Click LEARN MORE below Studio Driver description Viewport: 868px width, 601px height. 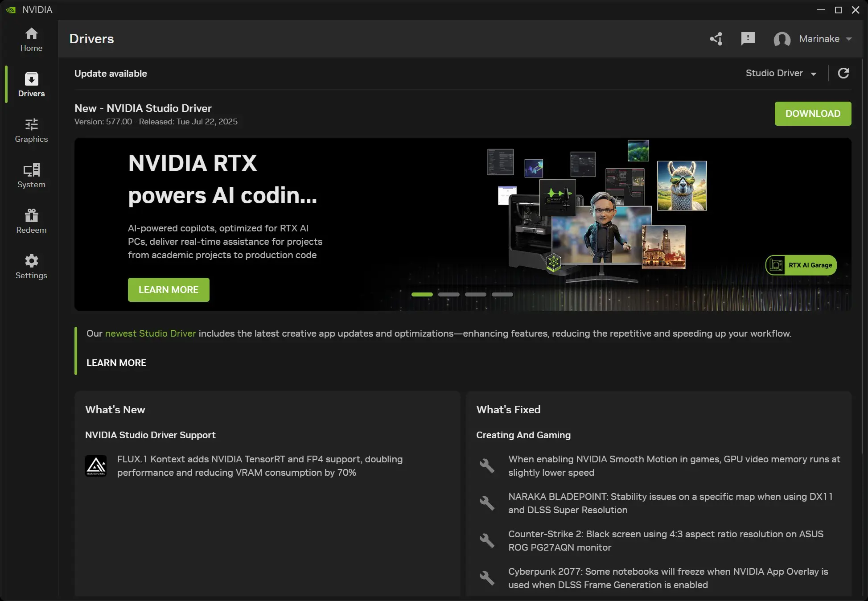pos(116,363)
